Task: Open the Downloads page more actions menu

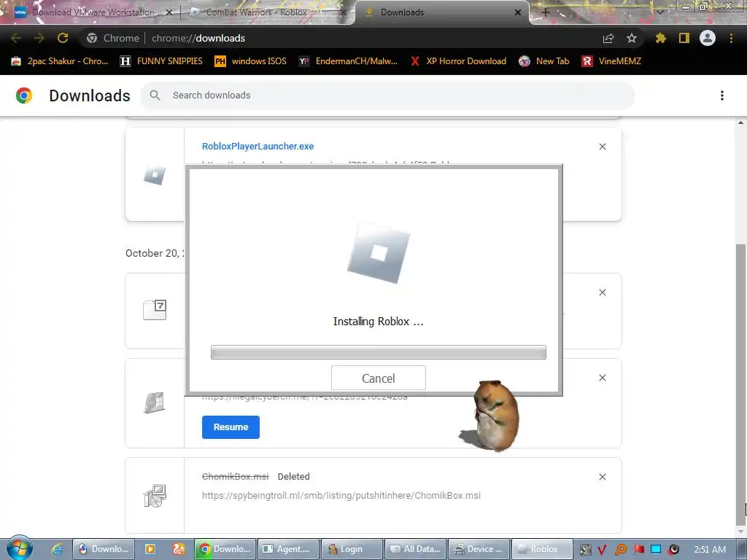Action: 721,96
